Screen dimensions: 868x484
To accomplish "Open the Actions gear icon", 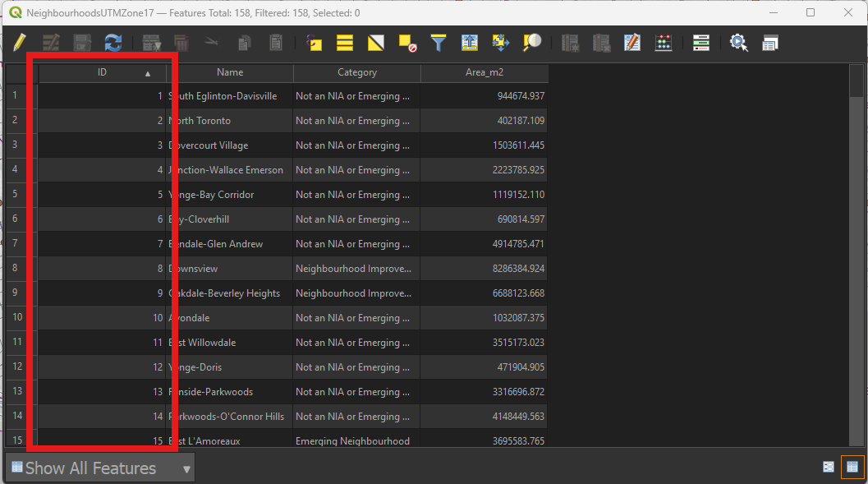I will [738, 43].
